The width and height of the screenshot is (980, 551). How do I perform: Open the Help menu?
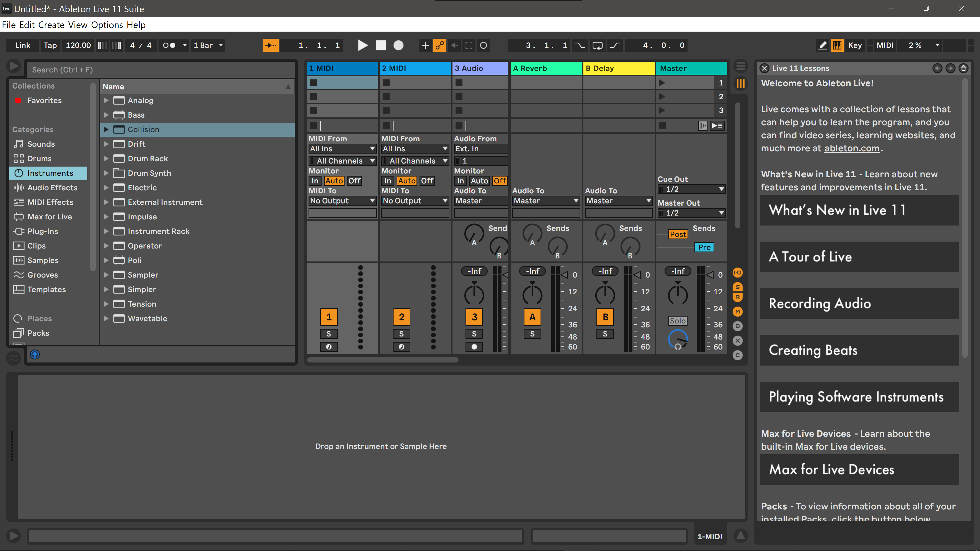[136, 25]
